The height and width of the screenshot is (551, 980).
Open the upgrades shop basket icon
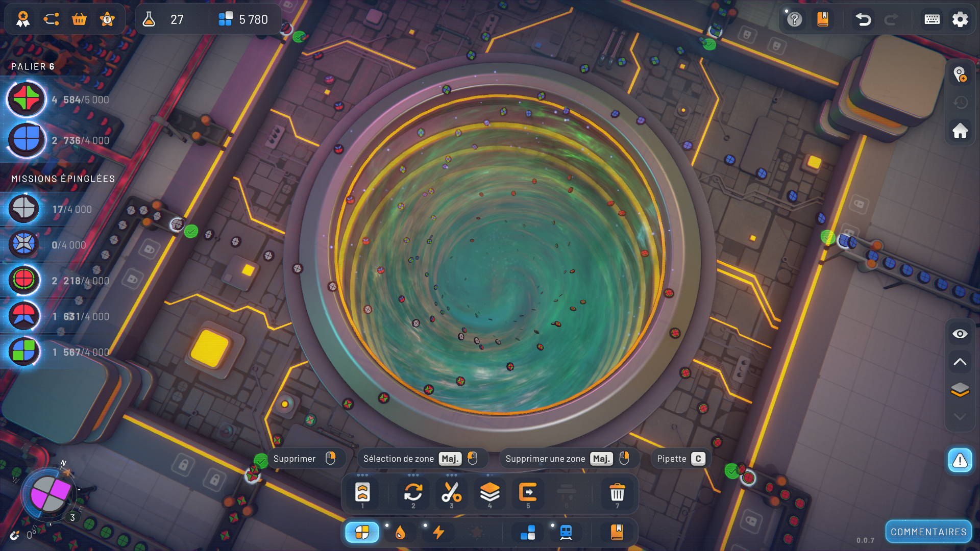coord(79,19)
